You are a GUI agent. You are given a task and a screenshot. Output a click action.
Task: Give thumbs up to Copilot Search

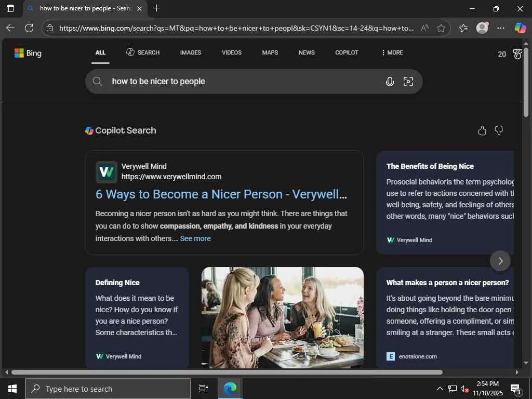pos(482,130)
